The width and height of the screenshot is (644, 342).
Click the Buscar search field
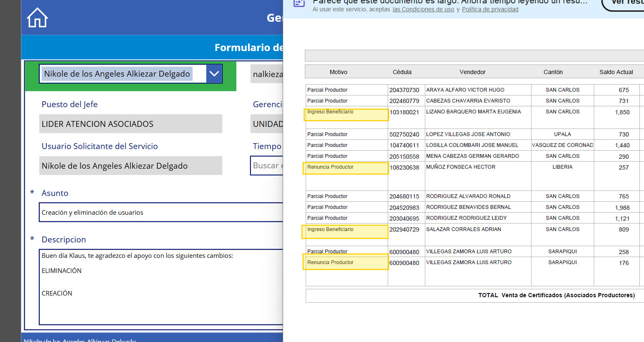click(x=267, y=166)
